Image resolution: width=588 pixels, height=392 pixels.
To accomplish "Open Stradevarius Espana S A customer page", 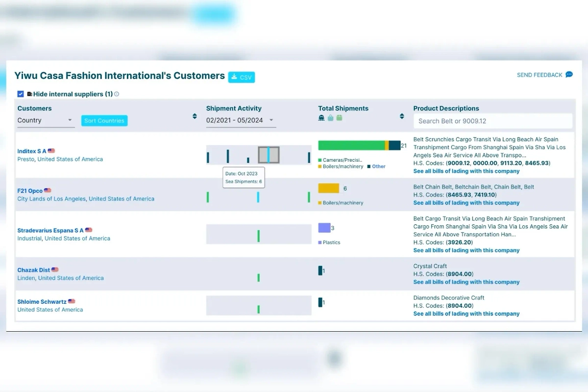I will (x=50, y=230).
